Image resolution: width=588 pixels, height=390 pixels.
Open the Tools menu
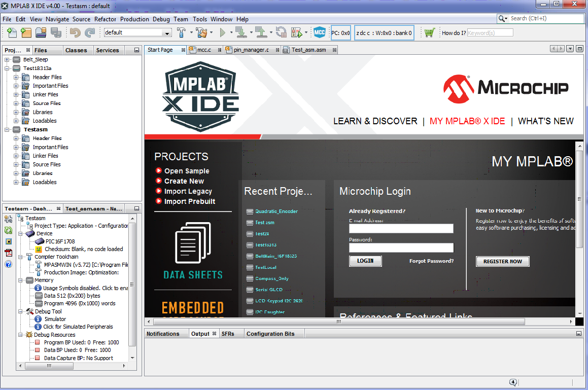[200, 19]
